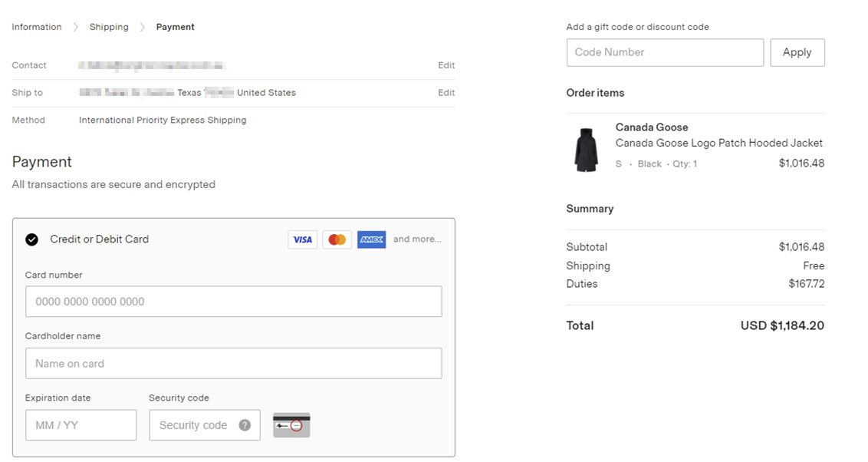Click the Canada Goose Logo Patch Hooded Jacket title
This screenshot has width=868, height=462.
(719, 143)
